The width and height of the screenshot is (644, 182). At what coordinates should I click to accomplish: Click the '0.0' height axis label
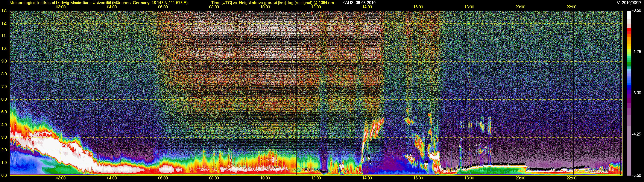pos(4,176)
